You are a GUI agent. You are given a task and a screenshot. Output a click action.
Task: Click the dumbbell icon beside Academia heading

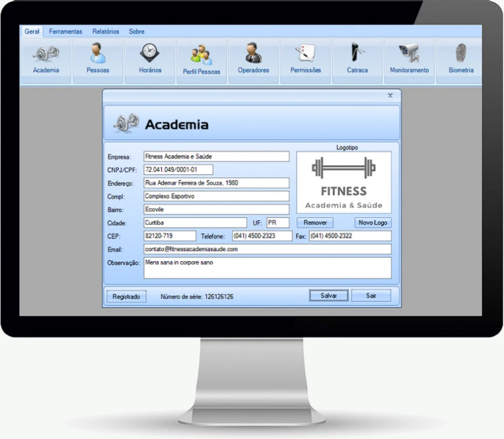point(126,123)
